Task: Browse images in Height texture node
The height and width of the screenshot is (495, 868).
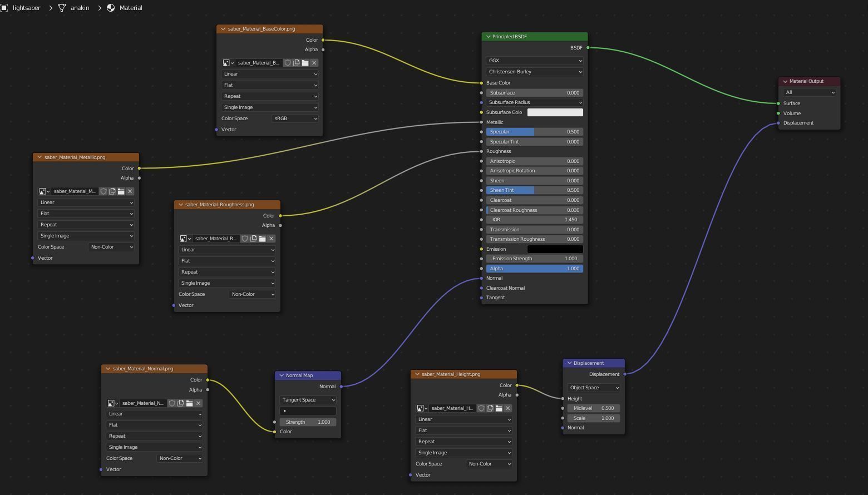Action: 422,408
